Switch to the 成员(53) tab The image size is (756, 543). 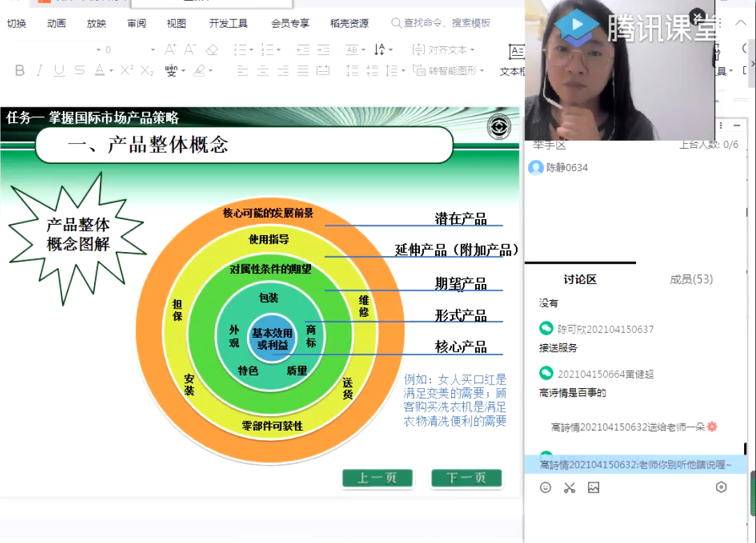(691, 279)
